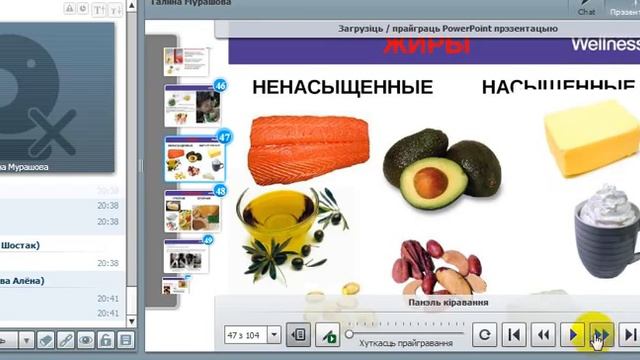
Task: Go to first slide with skip-to-start button
Action: click(514, 335)
